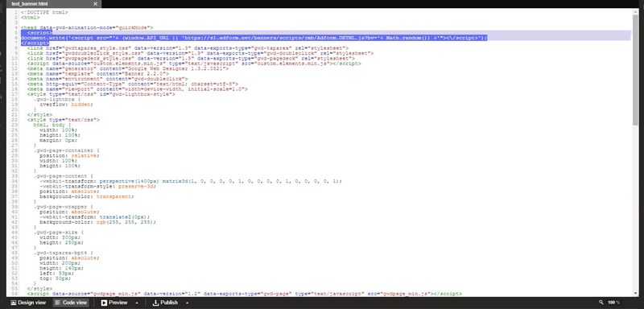Click on the opening head tag line
644x309 pixels.
tap(87, 27)
